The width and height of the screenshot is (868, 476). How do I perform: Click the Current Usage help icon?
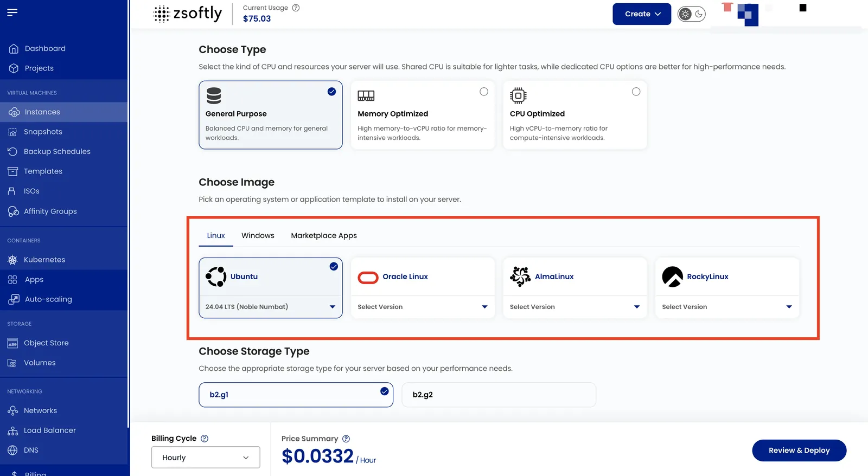[296, 8]
